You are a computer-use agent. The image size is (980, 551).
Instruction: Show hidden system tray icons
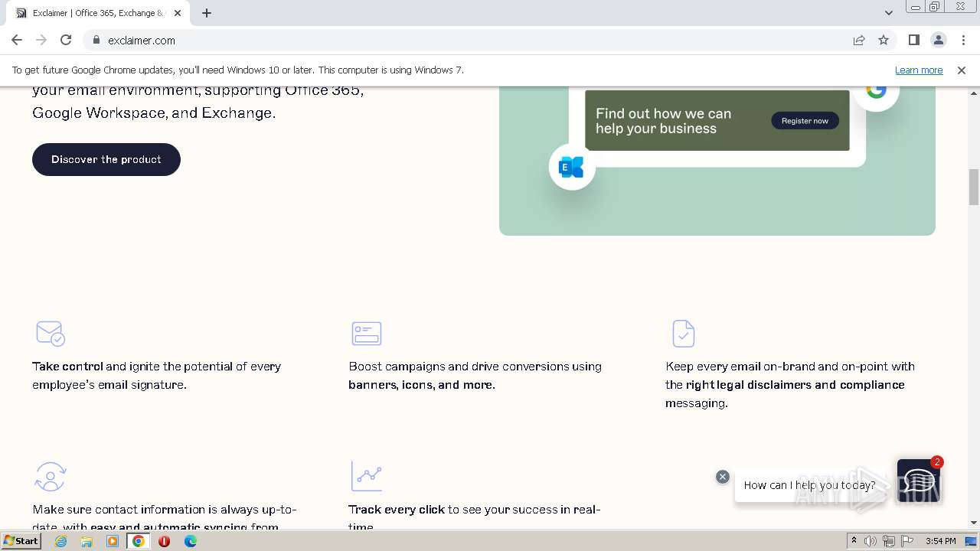(x=854, y=541)
